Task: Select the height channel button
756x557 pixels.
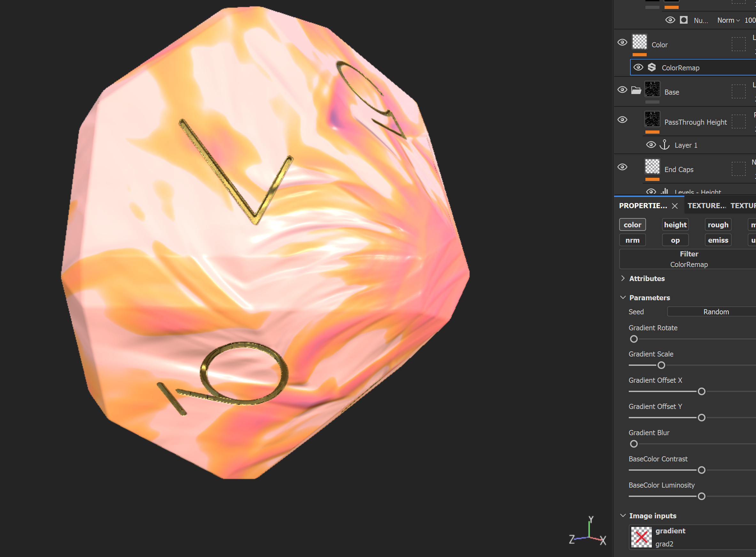Action: click(x=675, y=224)
